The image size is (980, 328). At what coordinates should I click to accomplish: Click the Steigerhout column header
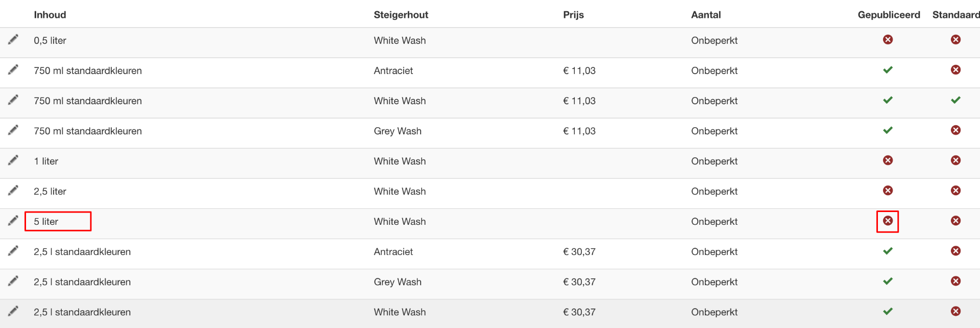tap(401, 15)
